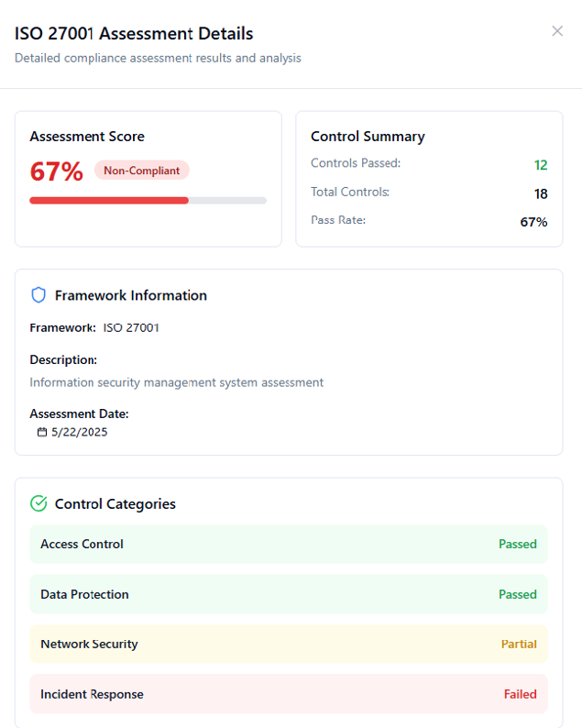Click the Control Summary card heading
The height and width of the screenshot is (728, 582).
pyautogui.click(x=368, y=137)
